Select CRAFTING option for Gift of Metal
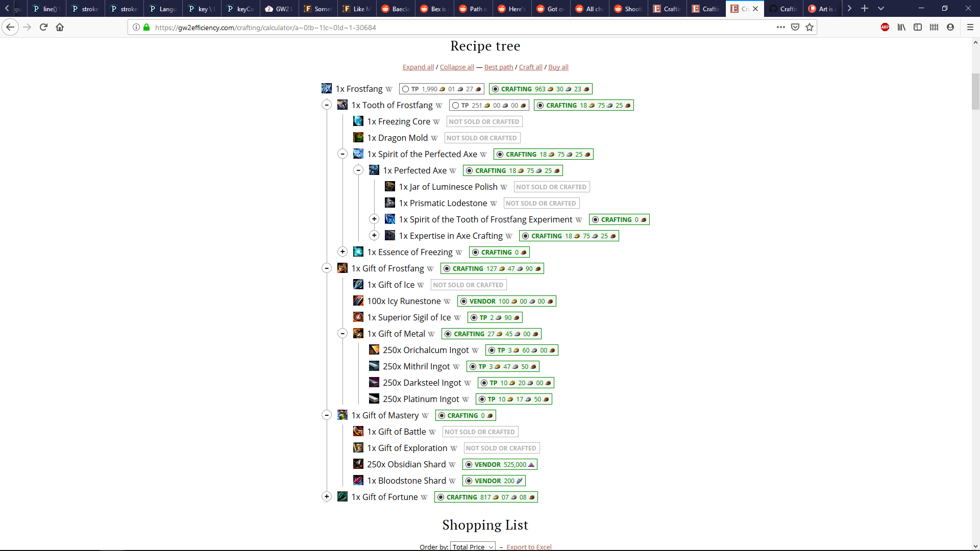This screenshot has width=980, height=551. 449,334
